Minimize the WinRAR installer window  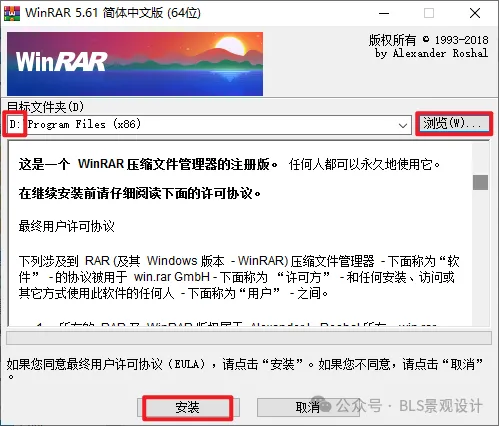[384, 13]
